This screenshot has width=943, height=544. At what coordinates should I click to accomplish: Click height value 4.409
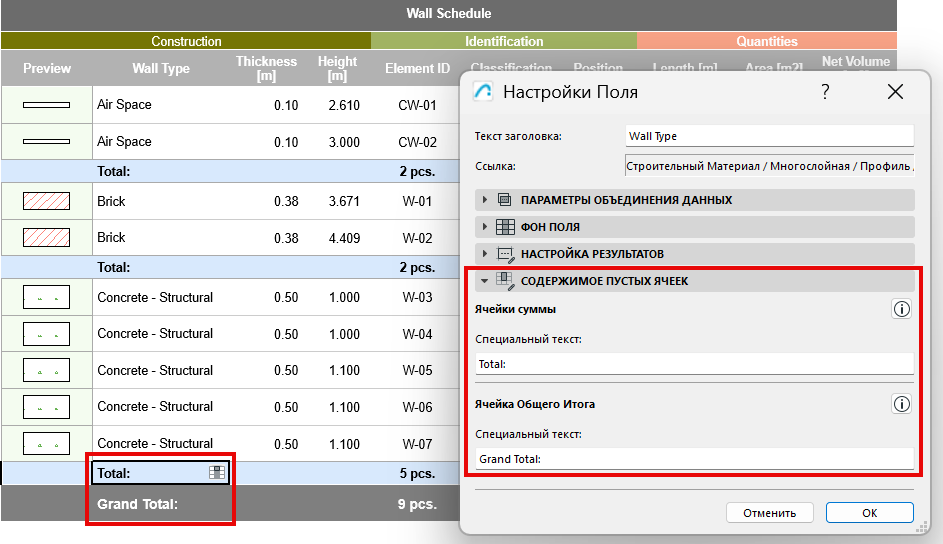click(344, 238)
